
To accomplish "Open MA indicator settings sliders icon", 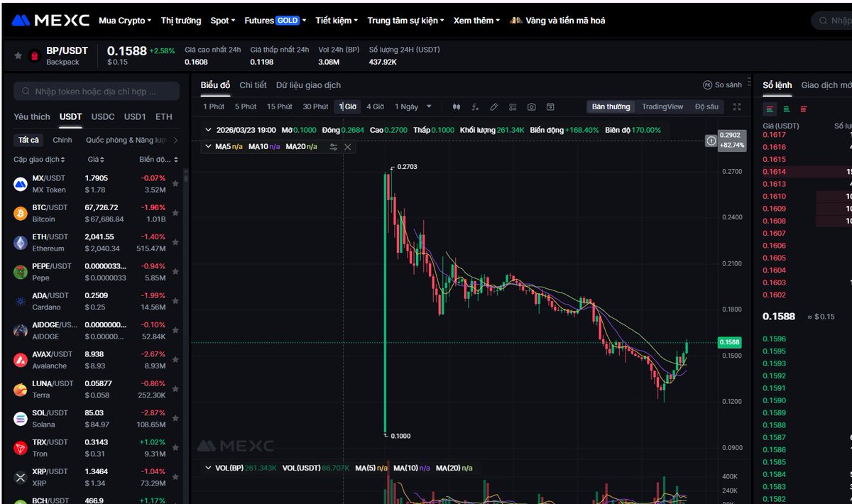I will 333,147.
